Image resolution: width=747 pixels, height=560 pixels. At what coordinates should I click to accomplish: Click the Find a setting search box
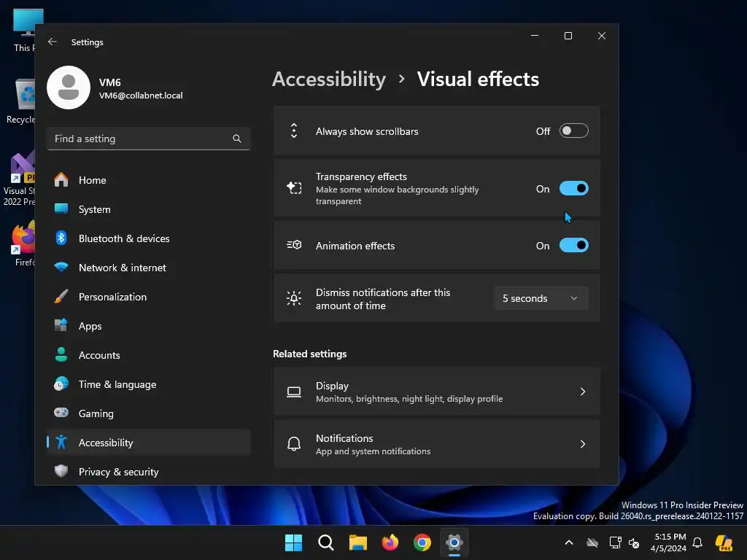(149, 139)
